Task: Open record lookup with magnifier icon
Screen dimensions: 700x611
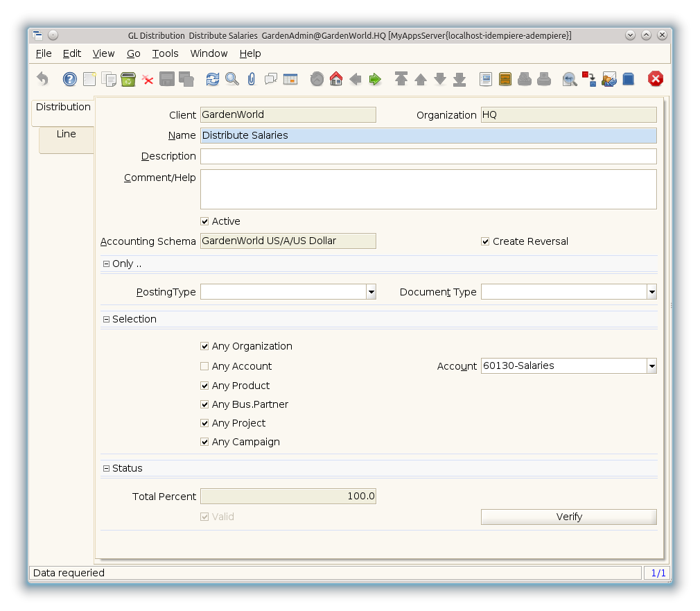Action: pyautogui.click(x=232, y=79)
